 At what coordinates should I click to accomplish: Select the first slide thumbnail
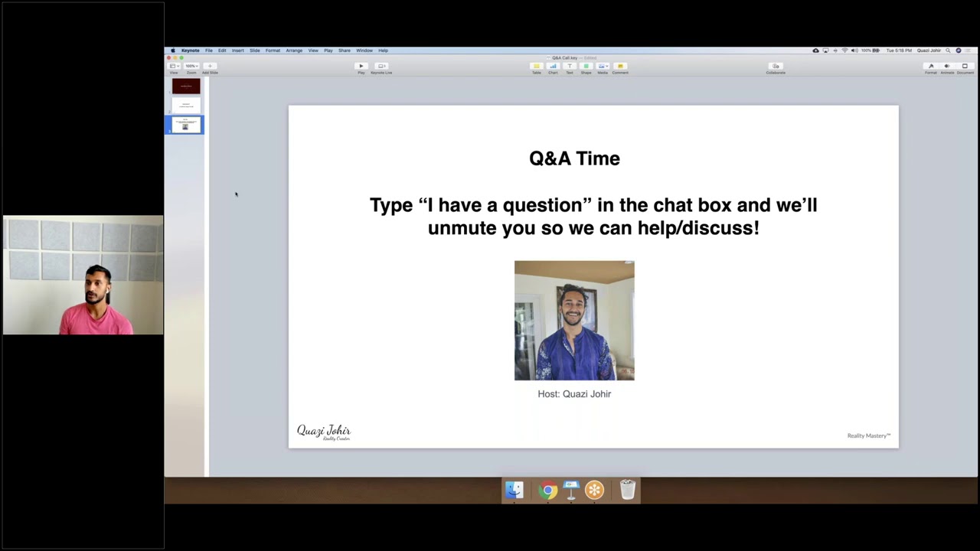[x=186, y=86]
